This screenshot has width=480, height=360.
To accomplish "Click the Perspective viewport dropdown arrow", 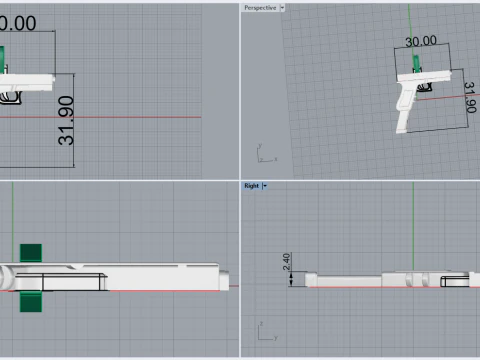I will (282, 8).
